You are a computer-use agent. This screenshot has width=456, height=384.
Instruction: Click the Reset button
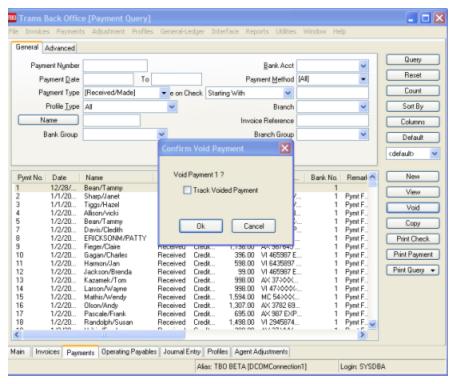(x=413, y=75)
